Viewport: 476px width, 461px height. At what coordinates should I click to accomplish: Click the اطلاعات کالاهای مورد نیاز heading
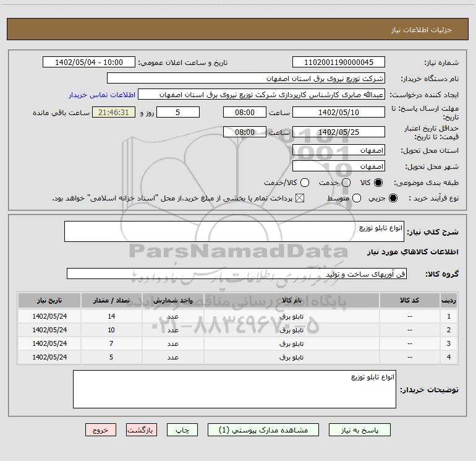point(413,252)
